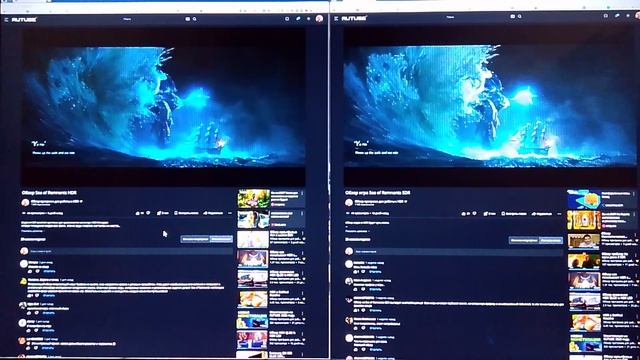Like the topmost comment in SDR window
640x360 pixels.
pos(356,272)
